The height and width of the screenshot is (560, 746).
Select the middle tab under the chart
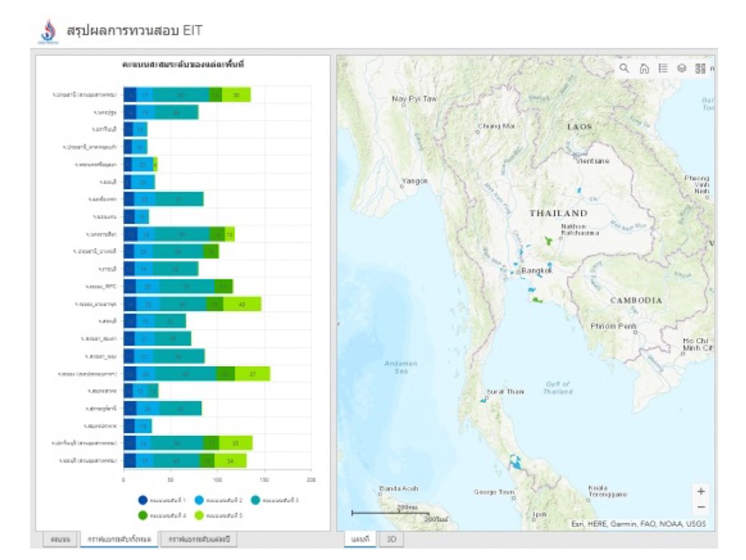tap(119, 539)
